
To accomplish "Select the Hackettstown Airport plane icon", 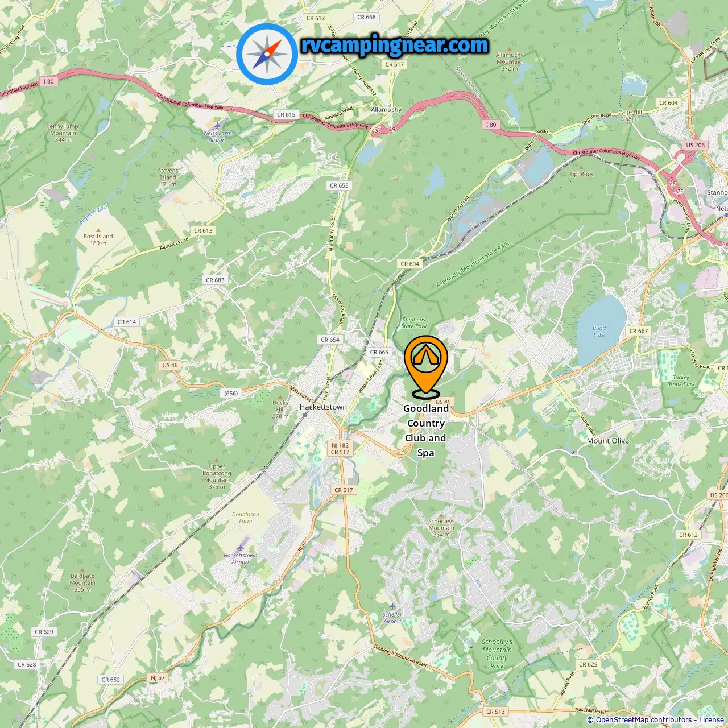I will click(x=241, y=548).
